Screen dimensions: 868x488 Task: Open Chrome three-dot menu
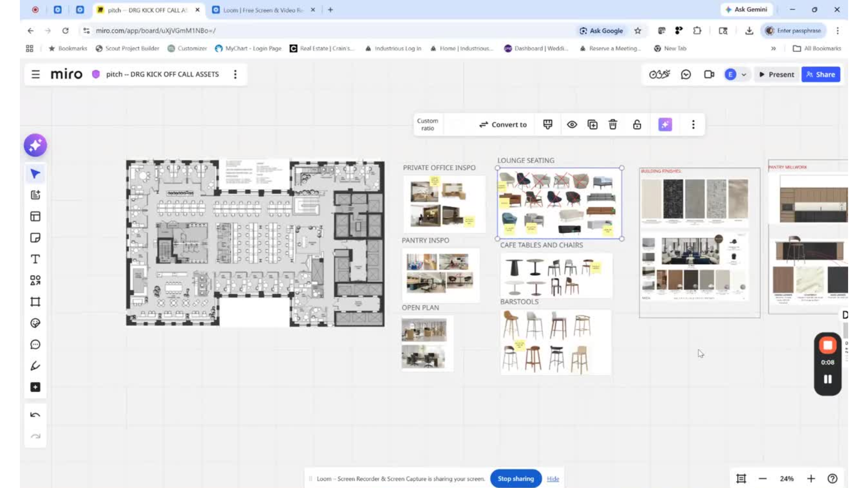837,31
